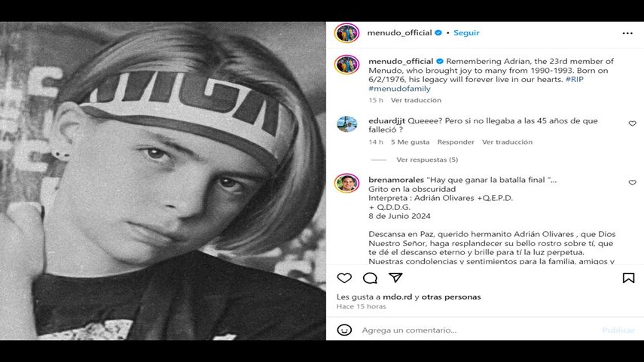Viewport: 644px width, 362px height.
Task: Like eduardjjt's comment with the small heart
Action: pyautogui.click(x=632, y=123)
